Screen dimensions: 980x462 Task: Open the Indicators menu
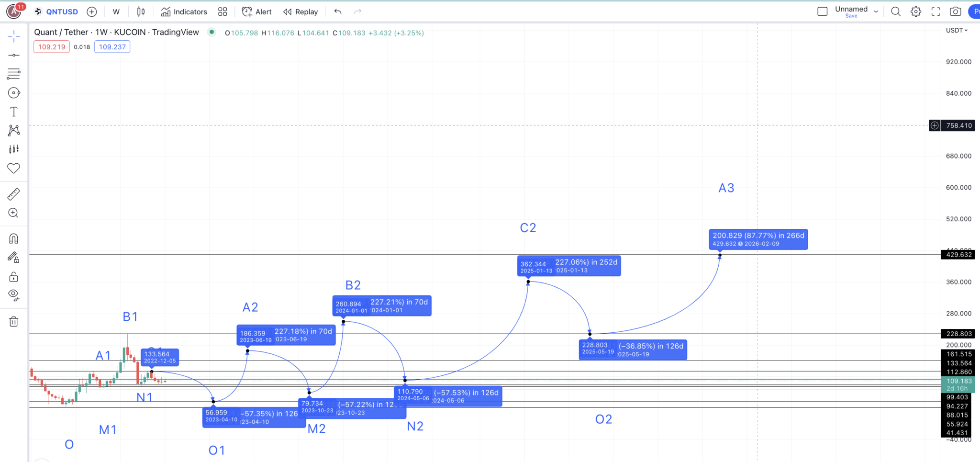tap(184, 11)
